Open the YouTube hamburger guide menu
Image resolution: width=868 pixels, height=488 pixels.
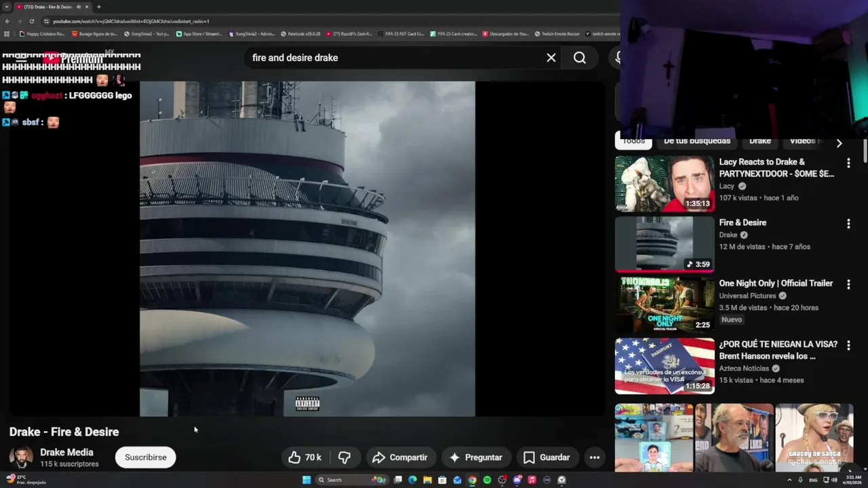[21, 59]
